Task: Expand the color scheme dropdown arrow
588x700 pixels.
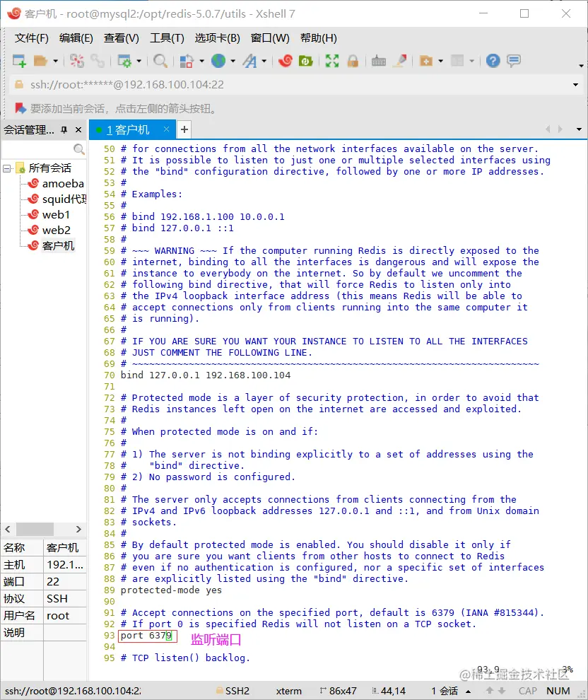Action: point(201,61)
